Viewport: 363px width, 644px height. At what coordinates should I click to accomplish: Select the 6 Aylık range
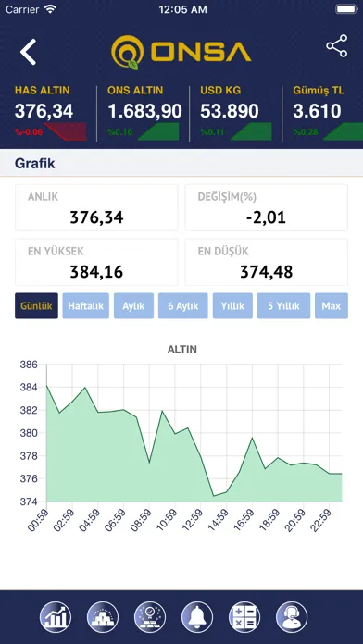pos(183,306)
